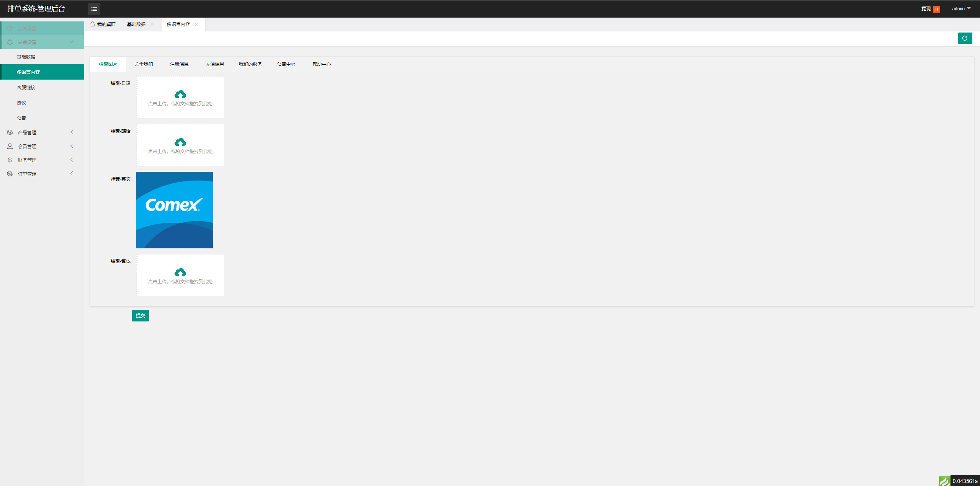This screenshot has height=486, width=980.
Task: Expand the 财务管理 sidebar menu
Action: point(41,160)
